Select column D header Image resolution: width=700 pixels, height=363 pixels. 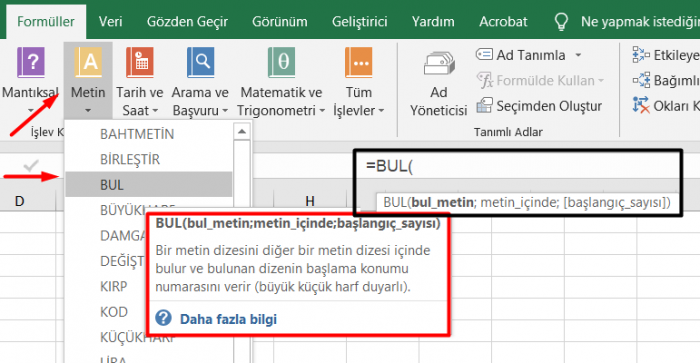[19, 201]
